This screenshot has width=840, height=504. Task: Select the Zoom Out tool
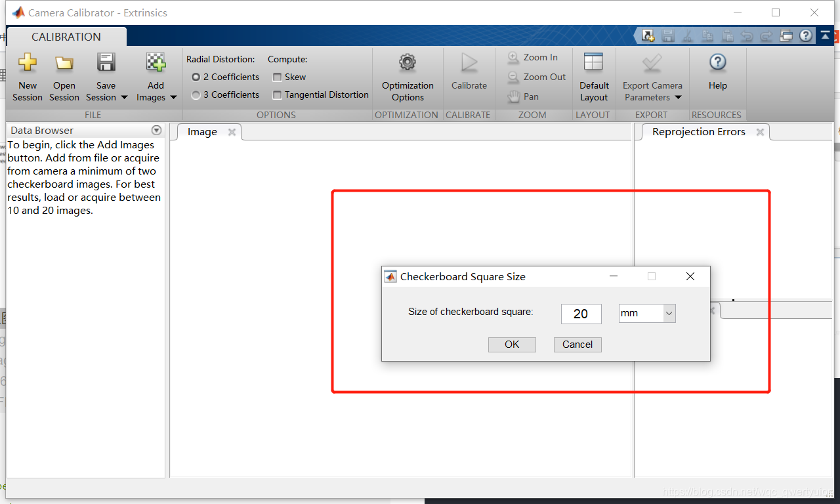point(537,77)
